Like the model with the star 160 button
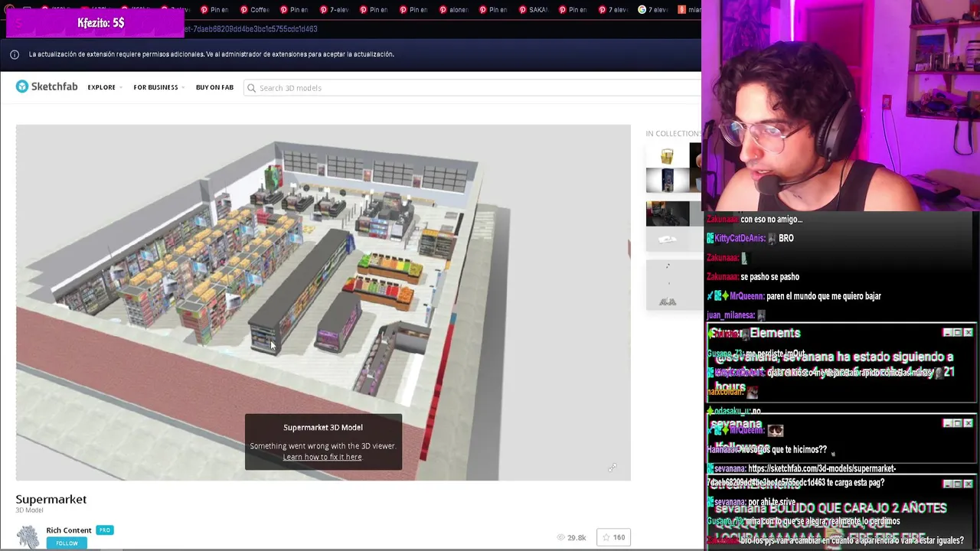 click(615, 537)
